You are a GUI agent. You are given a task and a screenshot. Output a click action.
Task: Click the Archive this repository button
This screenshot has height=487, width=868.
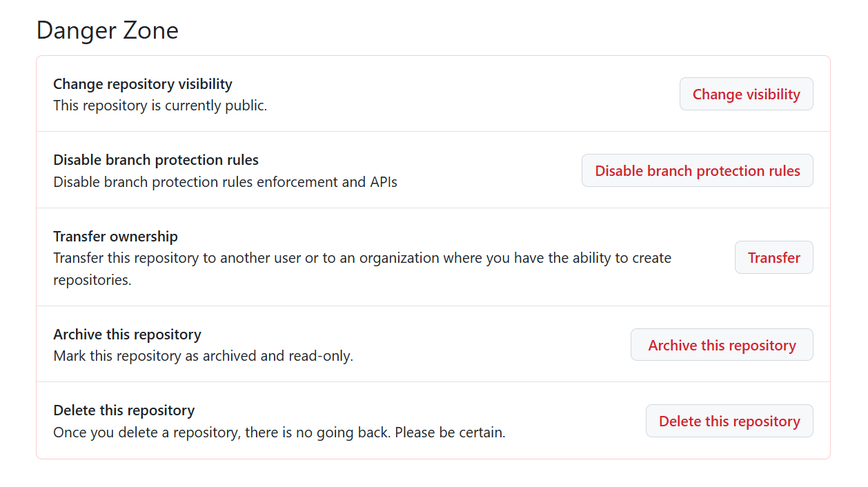point(722,345)
